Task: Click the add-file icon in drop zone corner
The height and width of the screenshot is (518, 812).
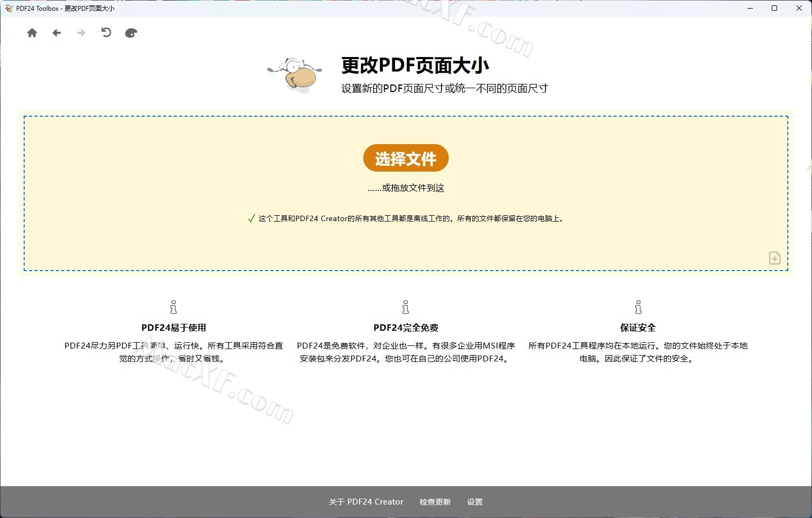Action: coord(774,258)
